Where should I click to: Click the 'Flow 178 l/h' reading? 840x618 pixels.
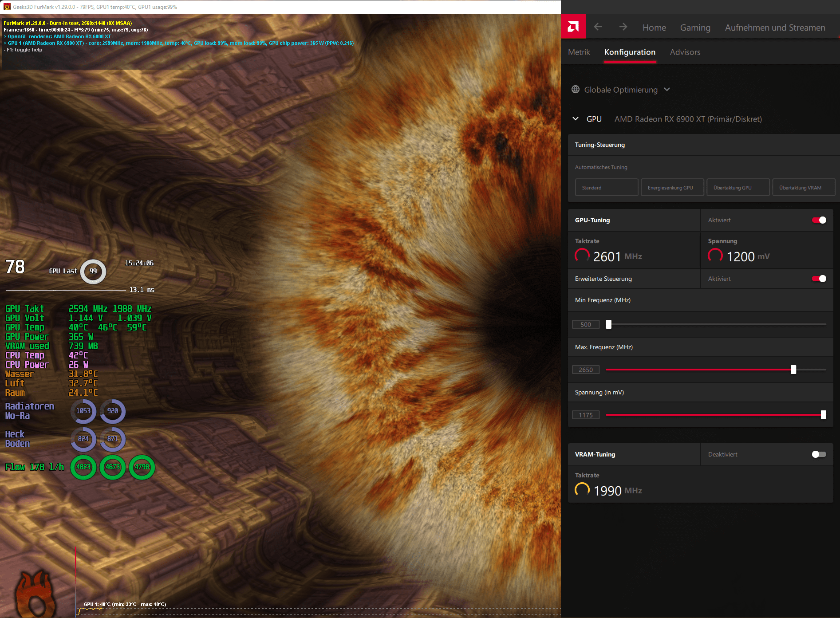click(x=35, y=467)
